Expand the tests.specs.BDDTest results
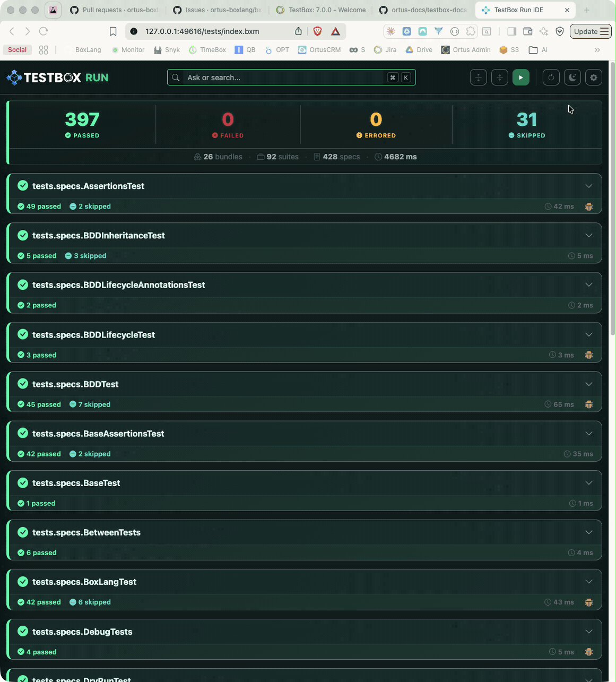The width and height of the screenshot is (616, 682). point(589,384)
